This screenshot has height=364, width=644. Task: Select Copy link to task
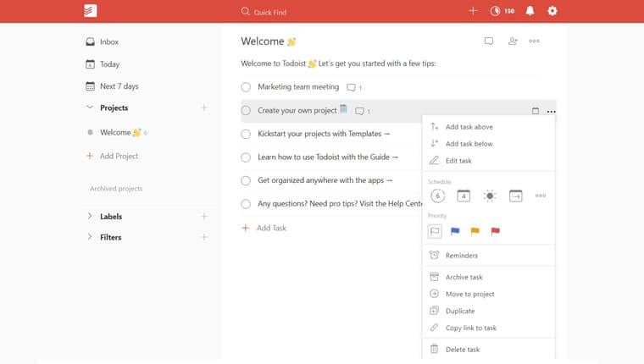489,328
